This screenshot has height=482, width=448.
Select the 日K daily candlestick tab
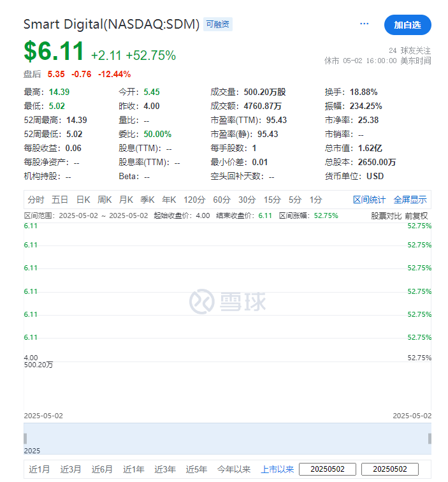83,200
